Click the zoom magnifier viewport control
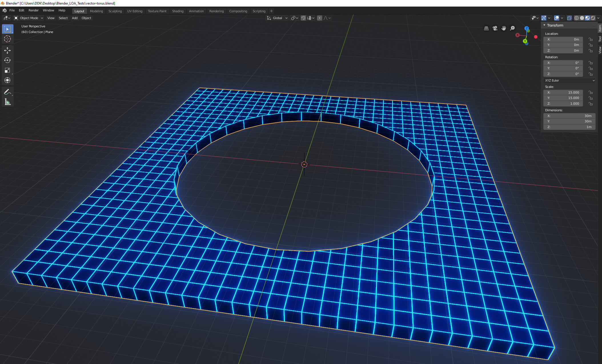Viewport: 602px width, 364px height. (x=512, y=28)
